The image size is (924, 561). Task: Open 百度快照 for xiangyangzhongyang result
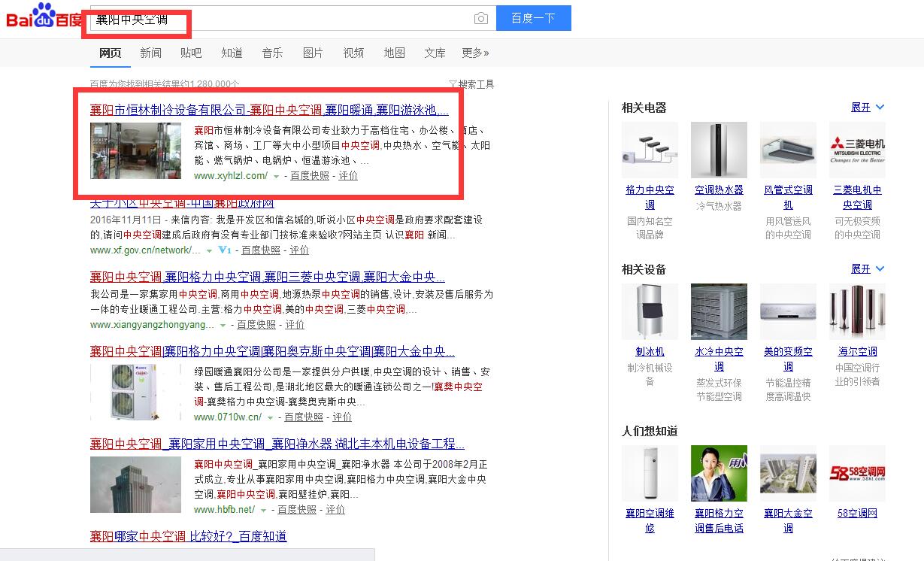click(256, 325)
